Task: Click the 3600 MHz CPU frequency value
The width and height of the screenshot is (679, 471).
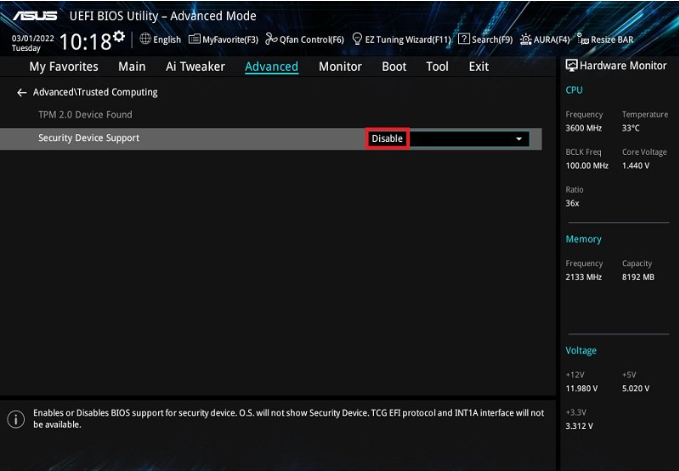Action: (x=583, y=128)
